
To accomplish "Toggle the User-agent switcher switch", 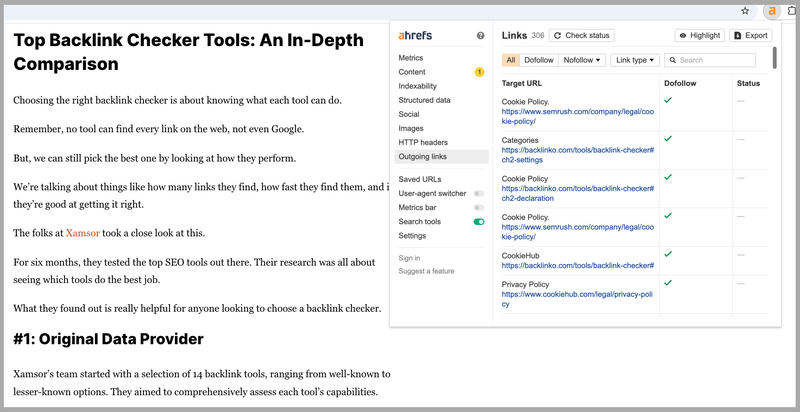I will pos(479,194).
